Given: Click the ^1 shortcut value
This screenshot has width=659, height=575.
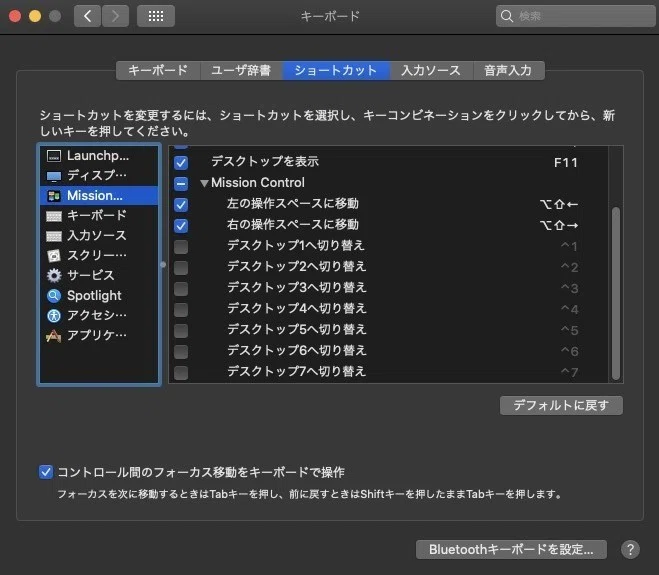Looking at the screenshot, I should pyautogui.click(x=569, y=247).
